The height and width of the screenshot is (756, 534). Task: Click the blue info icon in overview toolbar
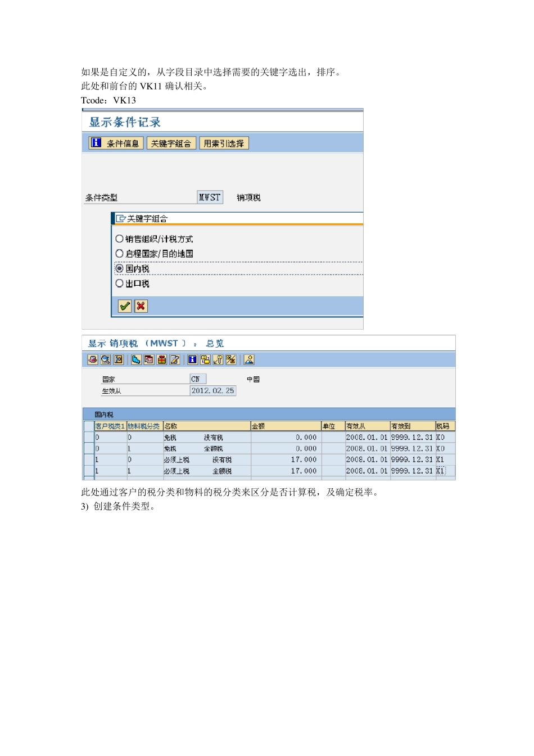pos(192,359)
